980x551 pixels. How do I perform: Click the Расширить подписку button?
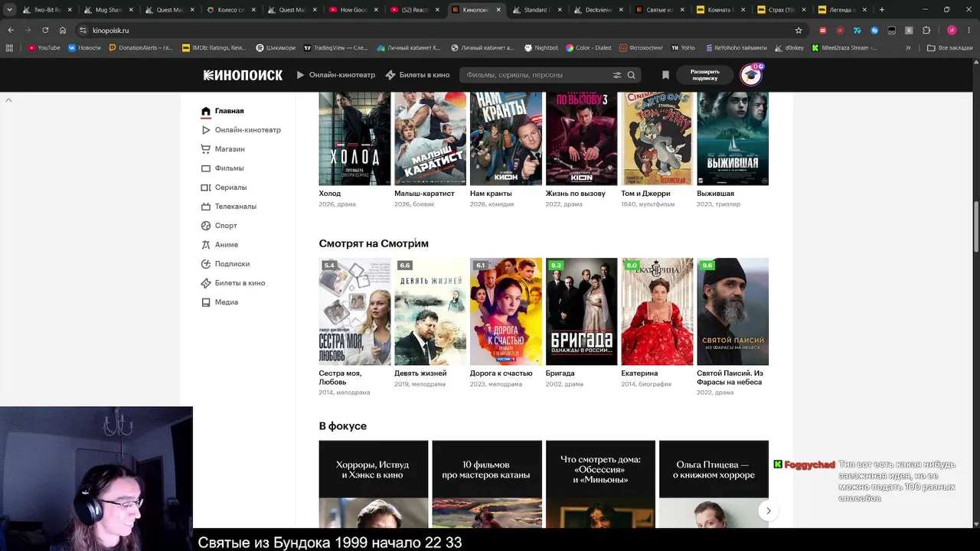[x=704, y=75]
